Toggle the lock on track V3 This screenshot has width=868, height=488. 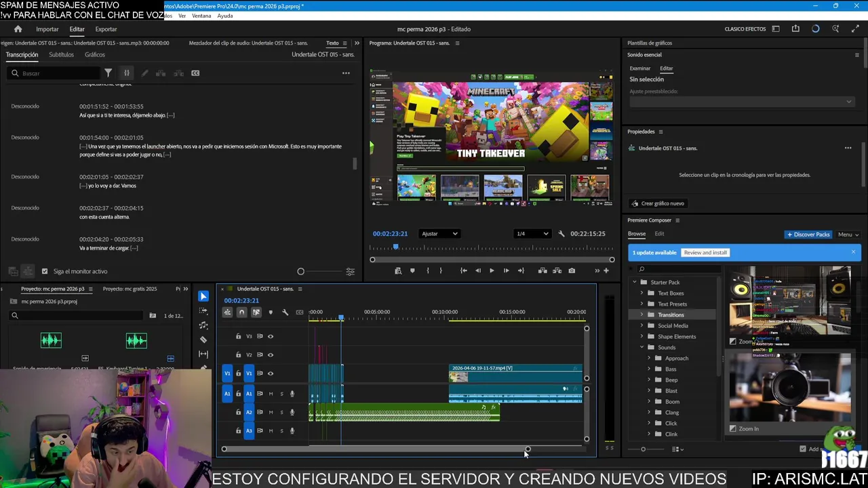238,336
